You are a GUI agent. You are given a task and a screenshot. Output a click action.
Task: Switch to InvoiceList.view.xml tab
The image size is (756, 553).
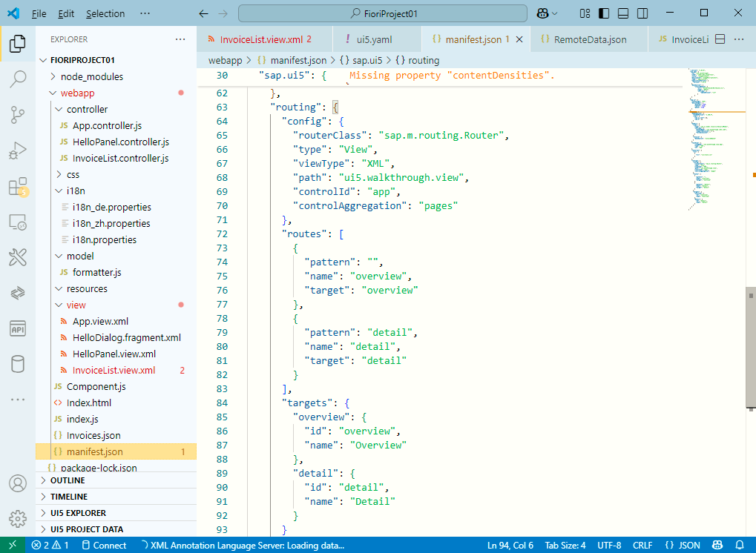(x=264, y=39)
